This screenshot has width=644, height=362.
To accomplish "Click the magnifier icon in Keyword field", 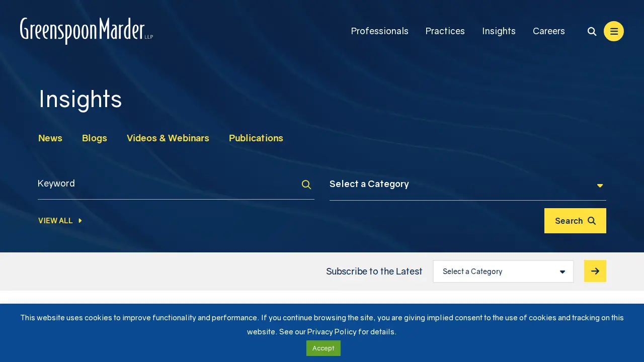I will (306, 185).
